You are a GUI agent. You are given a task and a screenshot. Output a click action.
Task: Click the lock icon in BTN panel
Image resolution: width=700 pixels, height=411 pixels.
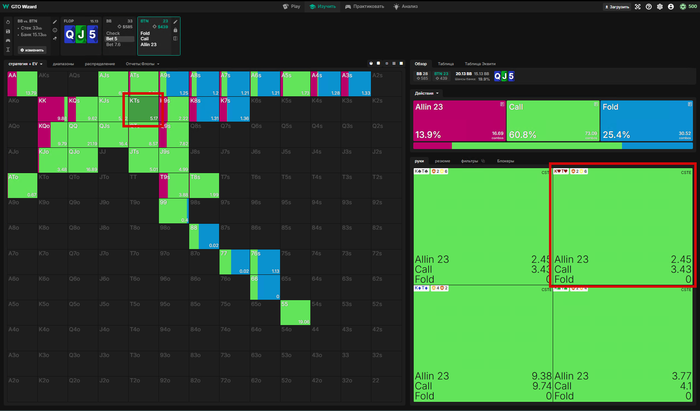click(x=175, y=30)
